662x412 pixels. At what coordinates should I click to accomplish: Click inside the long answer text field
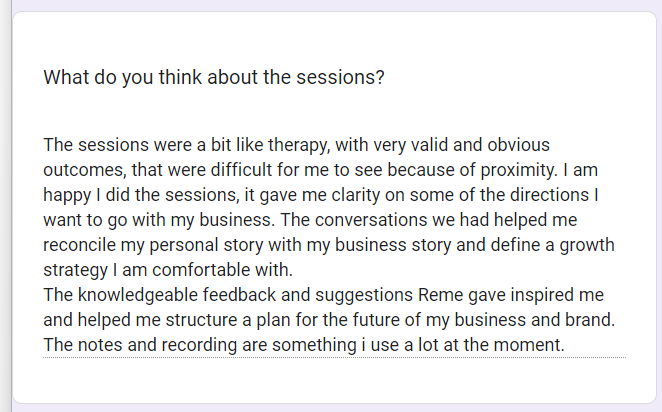point(334,245)
